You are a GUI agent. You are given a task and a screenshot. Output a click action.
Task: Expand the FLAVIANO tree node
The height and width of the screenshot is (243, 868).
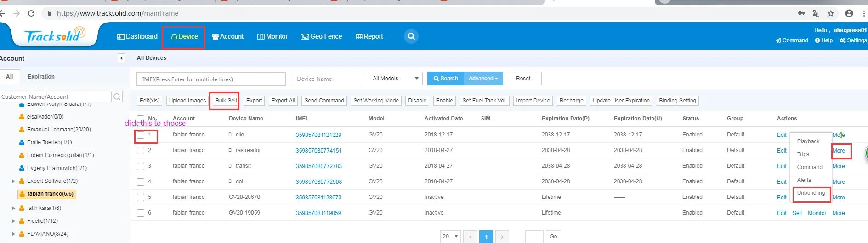pos(13,234)
